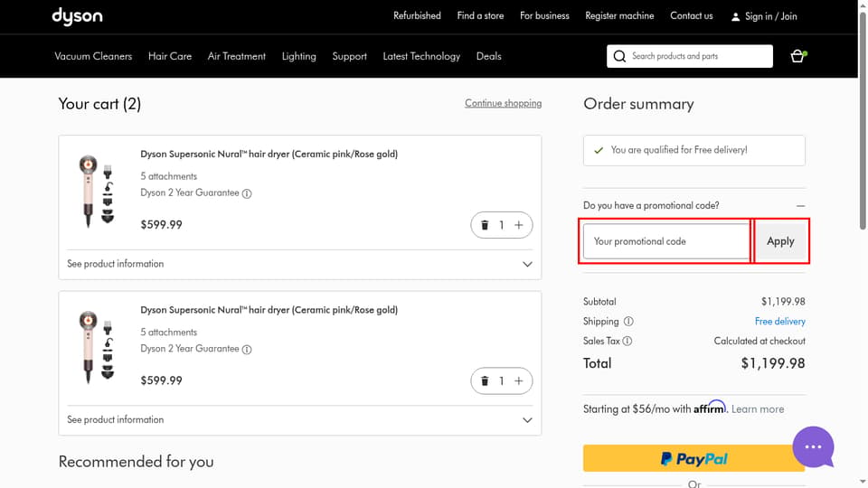The width and height of the screenshot is (868, 488).
Task: Expand second item's See product information
Action: click(299, 420)
